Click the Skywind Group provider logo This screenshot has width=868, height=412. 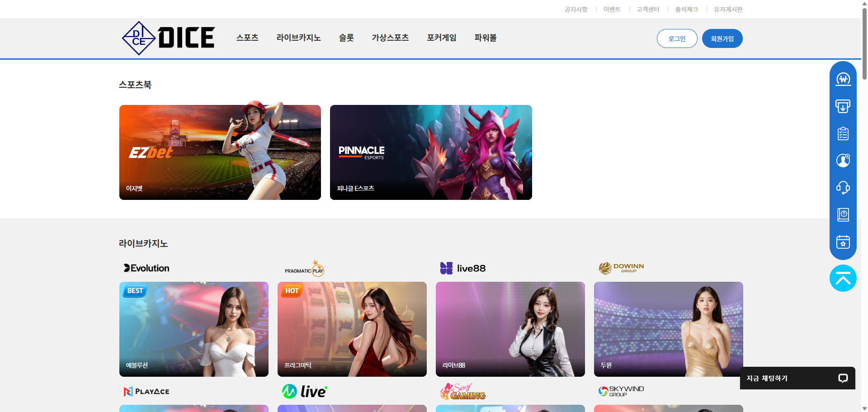621,391
